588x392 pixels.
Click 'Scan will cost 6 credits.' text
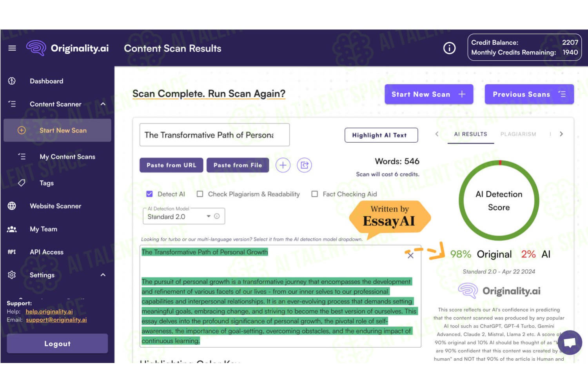click(x=388, y=174)
